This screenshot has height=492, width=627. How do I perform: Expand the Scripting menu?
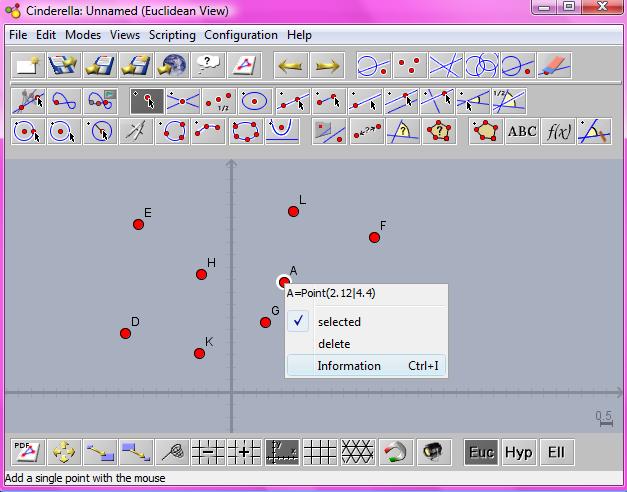pyautogui.click(x=172, y=35)
